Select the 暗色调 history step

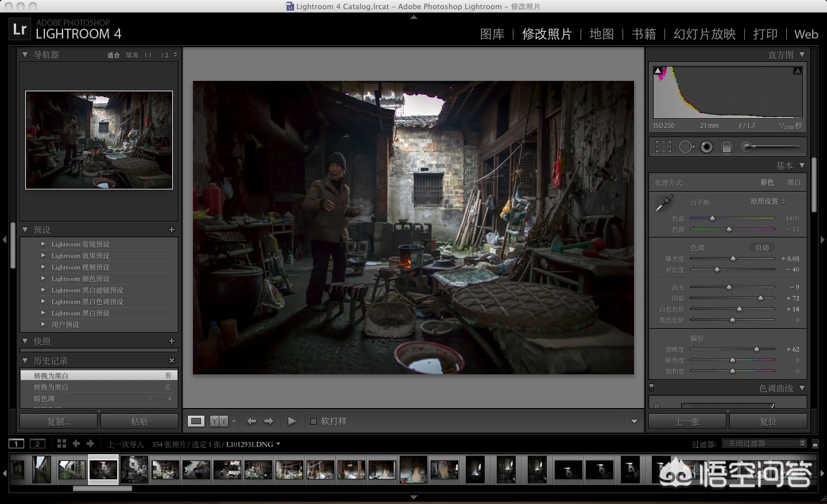coord(99,398)
